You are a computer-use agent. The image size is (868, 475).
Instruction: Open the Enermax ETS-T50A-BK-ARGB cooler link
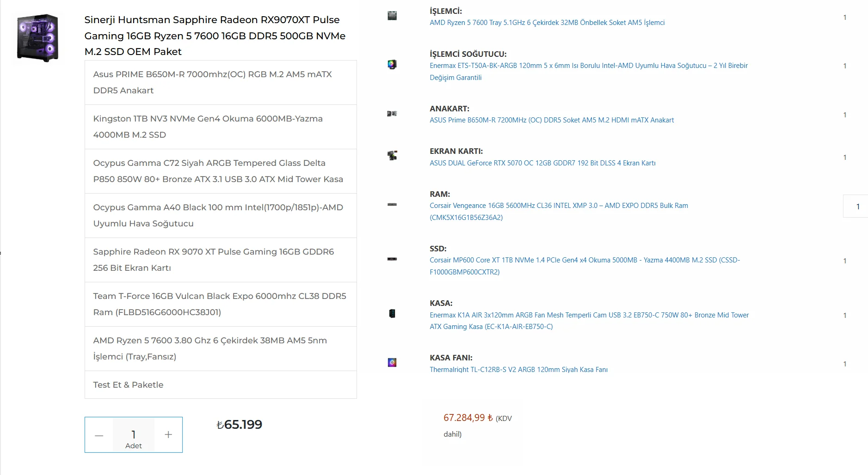pyautogui.click(x=588, y=71)
